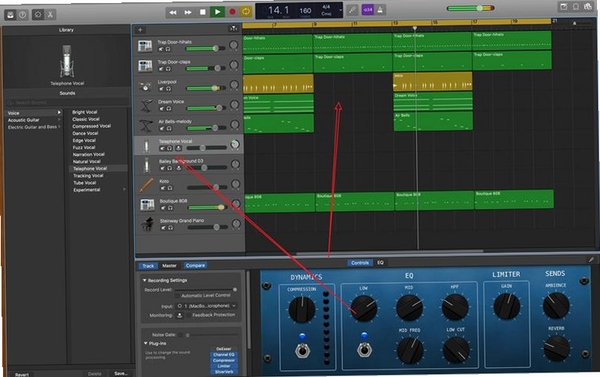Viewport: 600px width, 377px height.
Task: Adjust the master volume slider
Action: pos(470,8)
